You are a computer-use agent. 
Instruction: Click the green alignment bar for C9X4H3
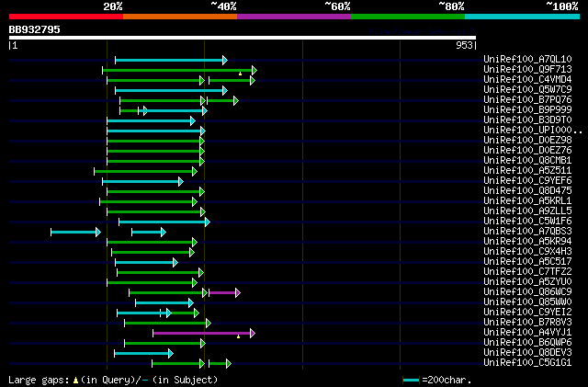pos(153,252)
